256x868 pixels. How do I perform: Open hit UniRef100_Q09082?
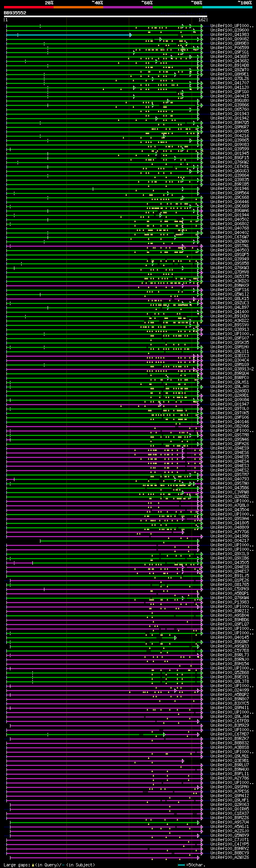pyautogui.click(x=230, y=39)
